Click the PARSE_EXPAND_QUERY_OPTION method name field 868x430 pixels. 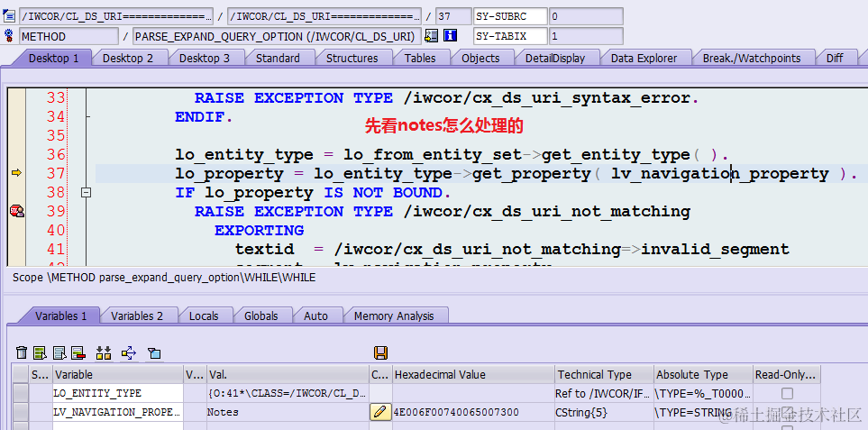click(x=277, y=37)
